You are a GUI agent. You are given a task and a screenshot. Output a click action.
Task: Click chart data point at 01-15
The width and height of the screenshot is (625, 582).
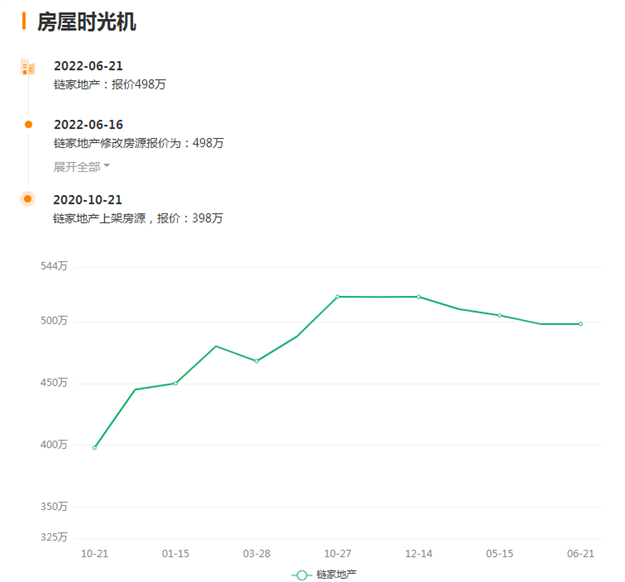[x=175, y=383]
